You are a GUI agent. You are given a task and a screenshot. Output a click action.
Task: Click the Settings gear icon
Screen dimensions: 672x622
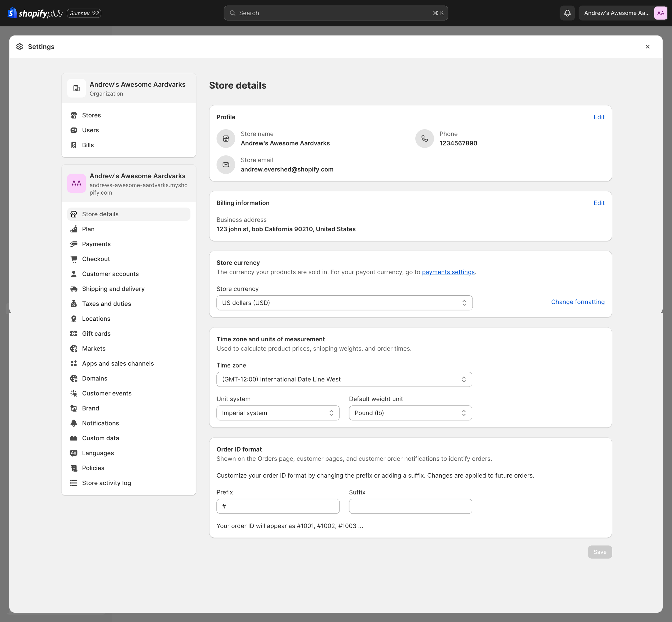[x=20, y=47]
